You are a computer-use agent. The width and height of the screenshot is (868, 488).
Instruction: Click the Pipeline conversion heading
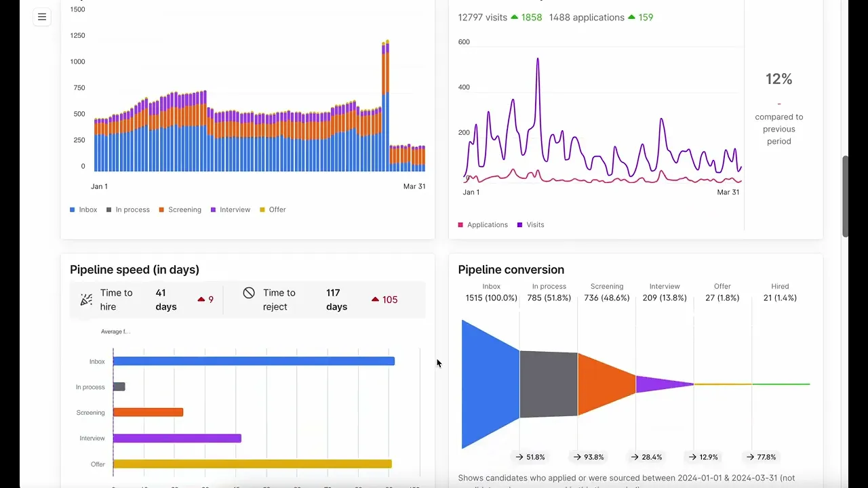point(511,270)
